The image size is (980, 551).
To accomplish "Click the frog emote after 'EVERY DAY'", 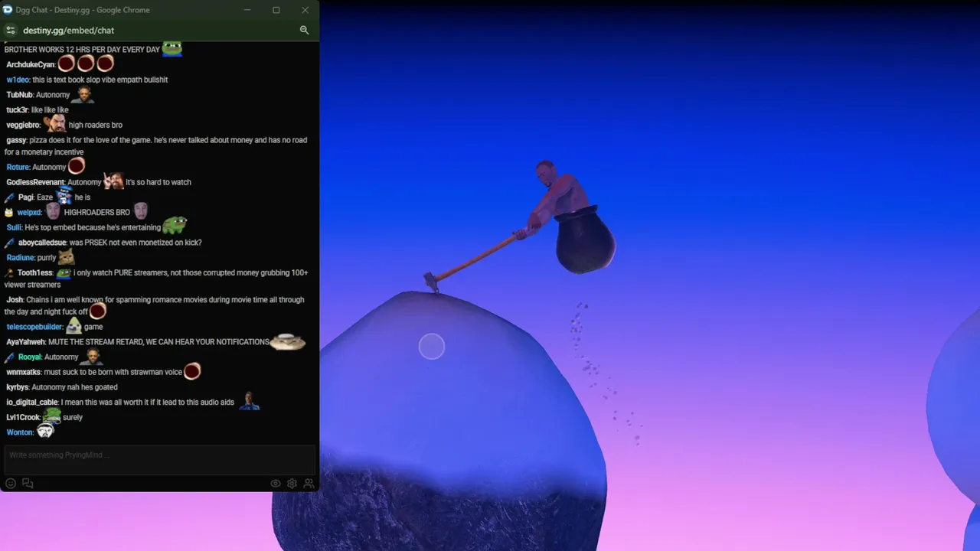I will pos(172,48).
